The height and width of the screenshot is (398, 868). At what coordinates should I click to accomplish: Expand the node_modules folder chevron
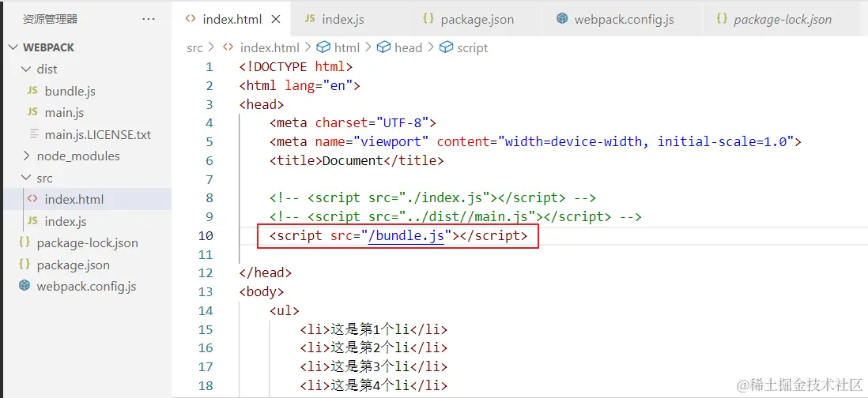tap(26, 156)
